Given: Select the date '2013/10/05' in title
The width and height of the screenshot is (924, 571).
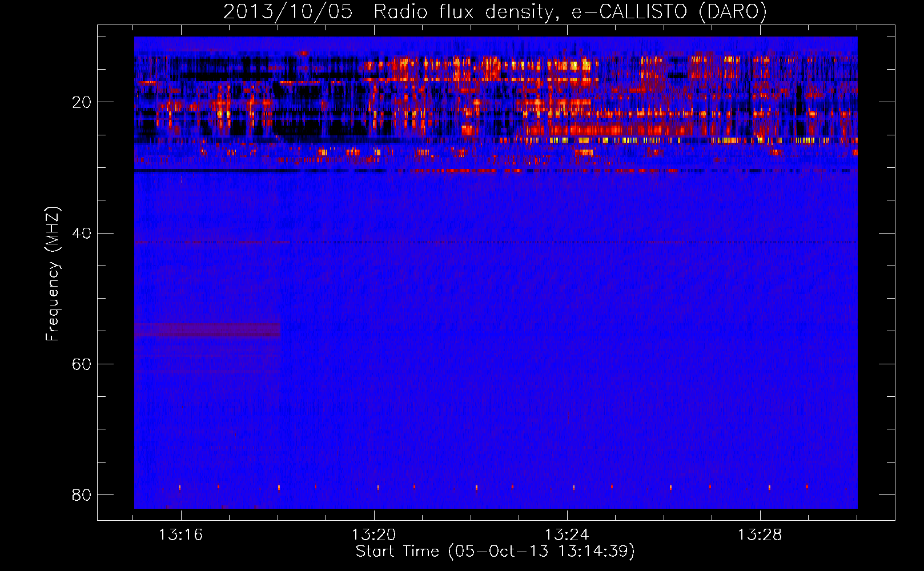Looking at the screenshot, I should [x=288, y=11].
